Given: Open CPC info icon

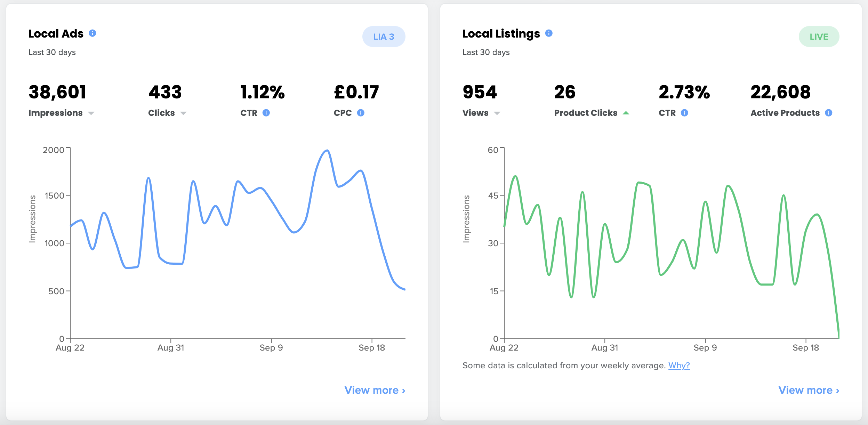Looking at the screenshot, I should 361,113.
